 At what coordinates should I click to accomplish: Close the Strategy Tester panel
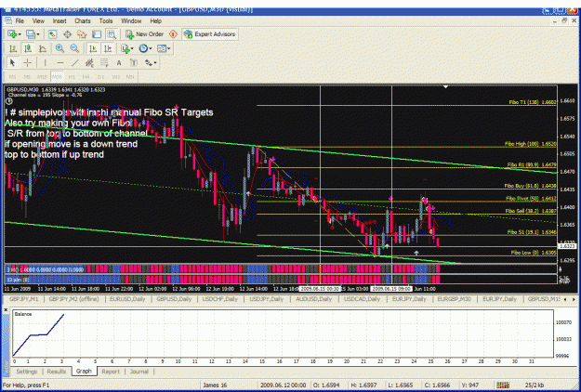(6, 309)
